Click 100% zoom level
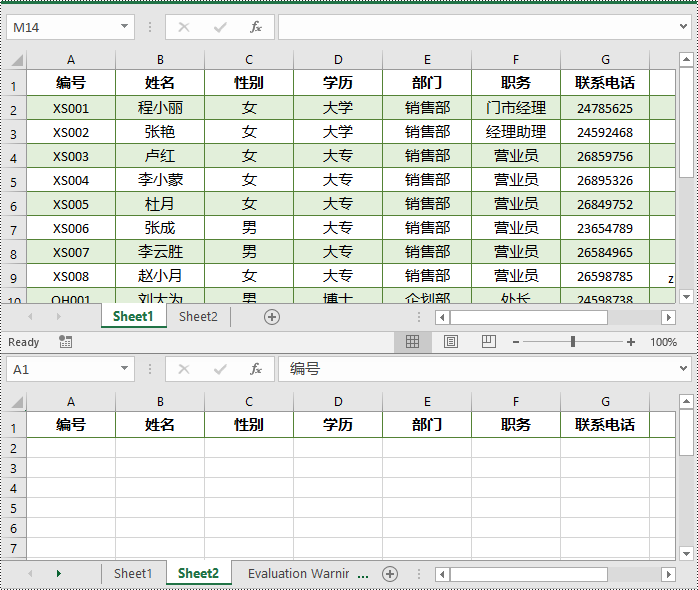 click(x=663, y=342)
